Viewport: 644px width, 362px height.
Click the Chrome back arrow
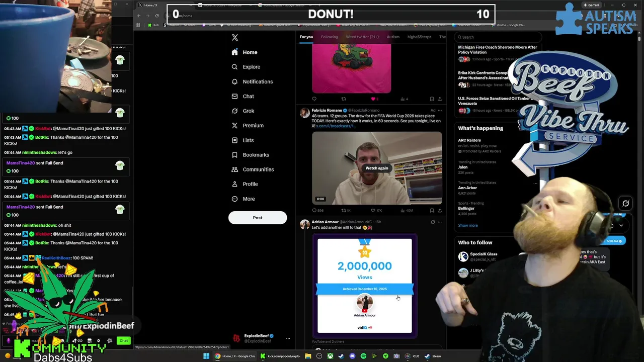[139, 16]
